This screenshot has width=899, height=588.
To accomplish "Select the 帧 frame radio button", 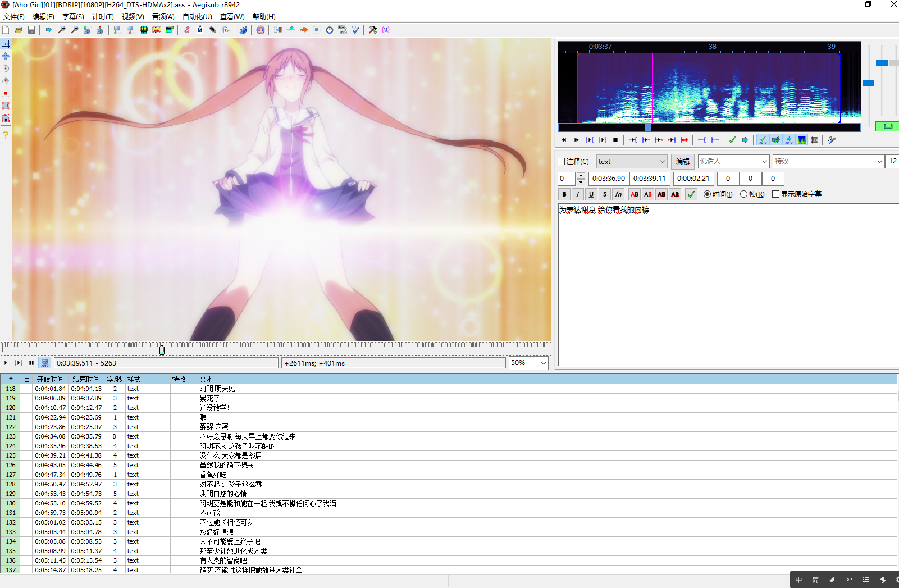I will point(743,194).
